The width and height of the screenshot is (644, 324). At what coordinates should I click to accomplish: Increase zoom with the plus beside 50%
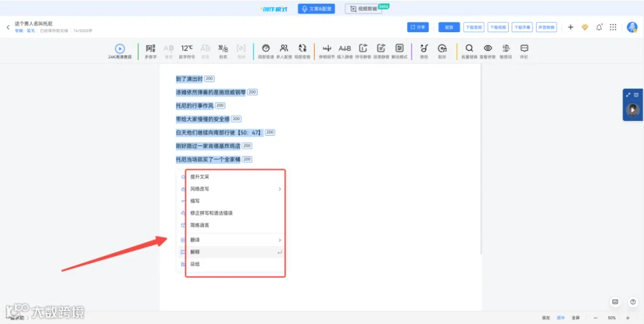pyautogui.click(x=628, y=318)
